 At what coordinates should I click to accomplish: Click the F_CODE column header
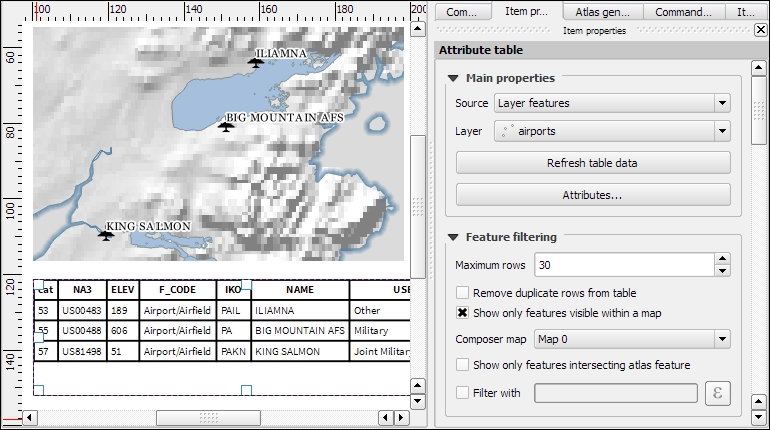click(x=177, y=290)
